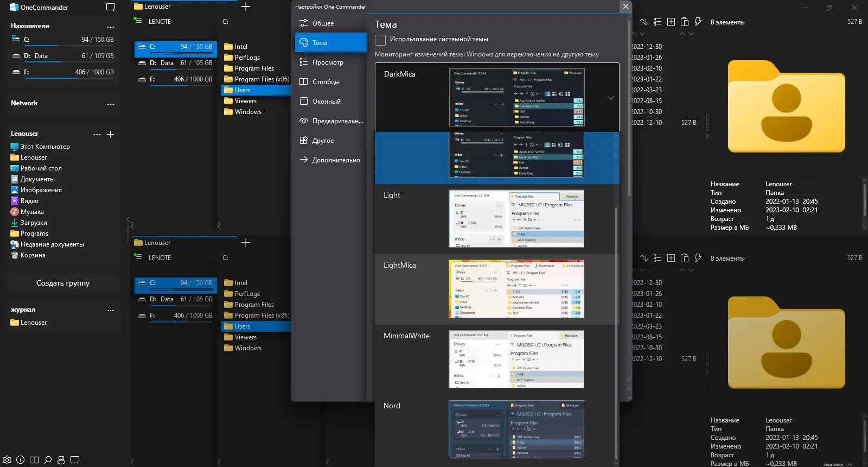868x467 pixels.
Task: Switch to the Просмотр settings tab
Action: coord(331,62)
